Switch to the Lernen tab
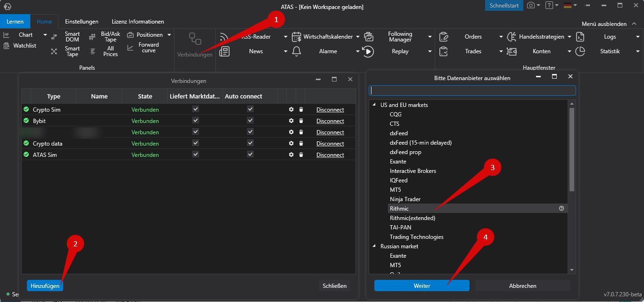This screenshot has height=302, width=644. click(15, 22)
